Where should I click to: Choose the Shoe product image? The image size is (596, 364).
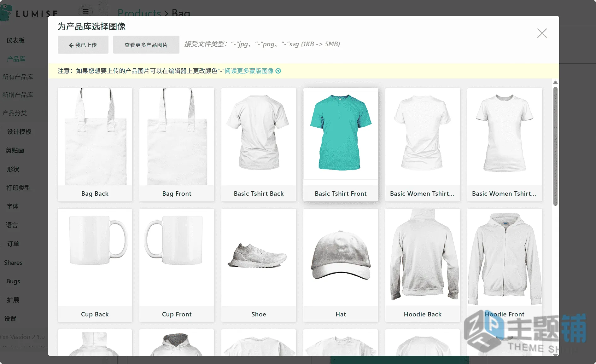point(259,257)
